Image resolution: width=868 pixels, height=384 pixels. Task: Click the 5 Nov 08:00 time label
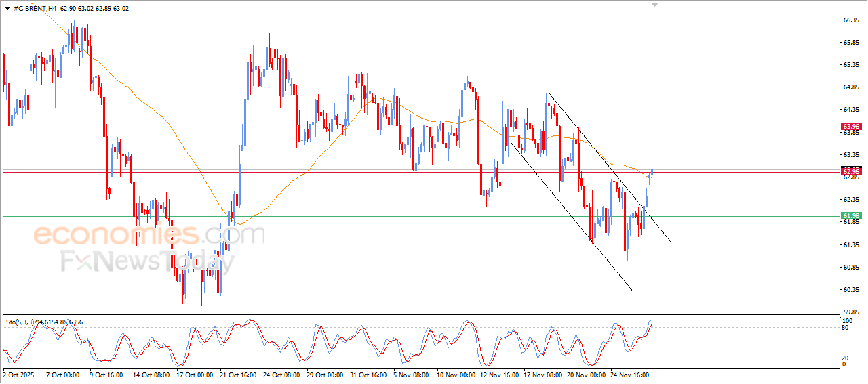tap(410, 374)
